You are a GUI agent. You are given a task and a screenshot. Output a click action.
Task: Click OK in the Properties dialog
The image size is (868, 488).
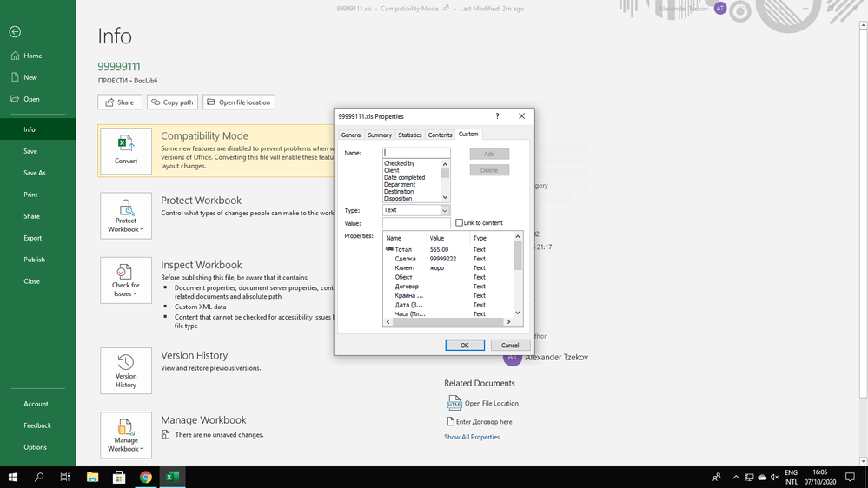click(465, 346)
